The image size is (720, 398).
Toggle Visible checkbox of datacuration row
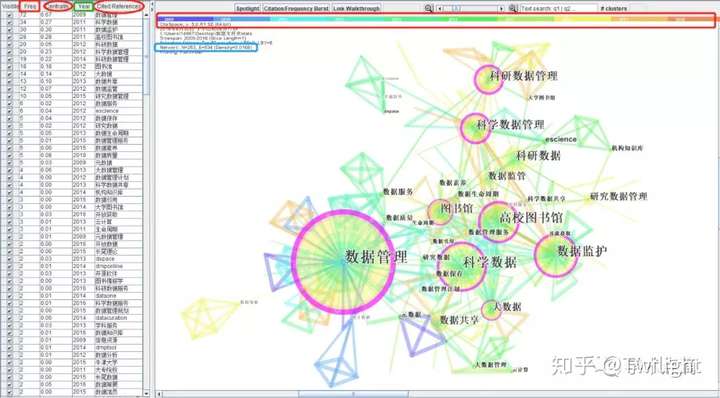(10, 318)
